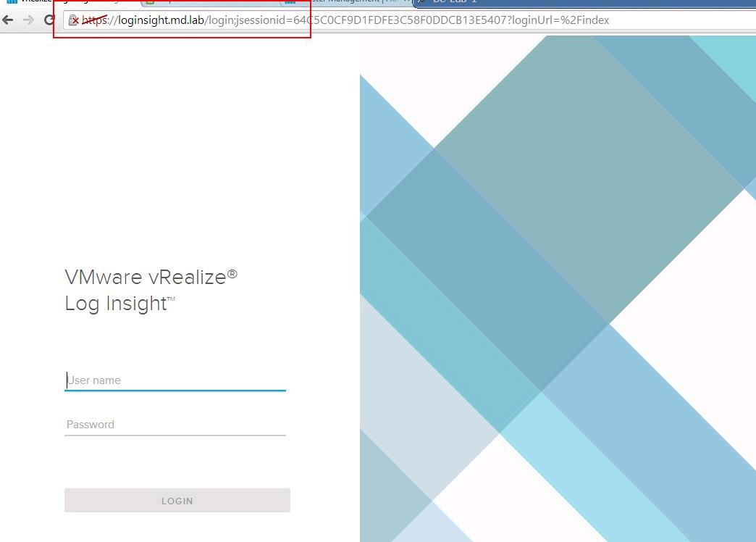Open the Management browser tab

348,2
